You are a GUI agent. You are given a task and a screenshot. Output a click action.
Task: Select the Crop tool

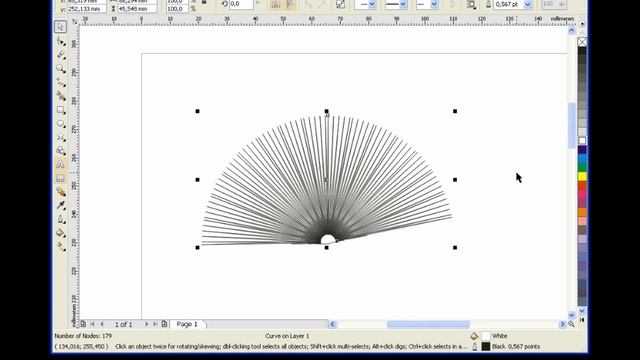61,55
